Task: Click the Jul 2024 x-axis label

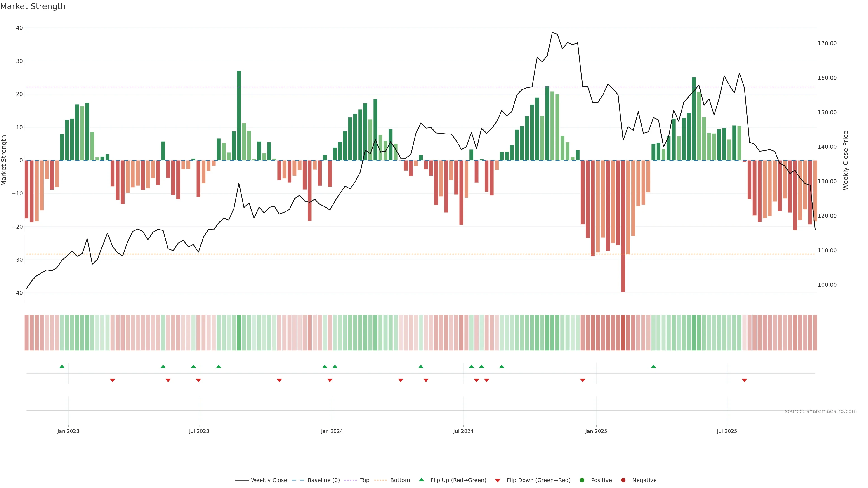Action: click(463, 431)
